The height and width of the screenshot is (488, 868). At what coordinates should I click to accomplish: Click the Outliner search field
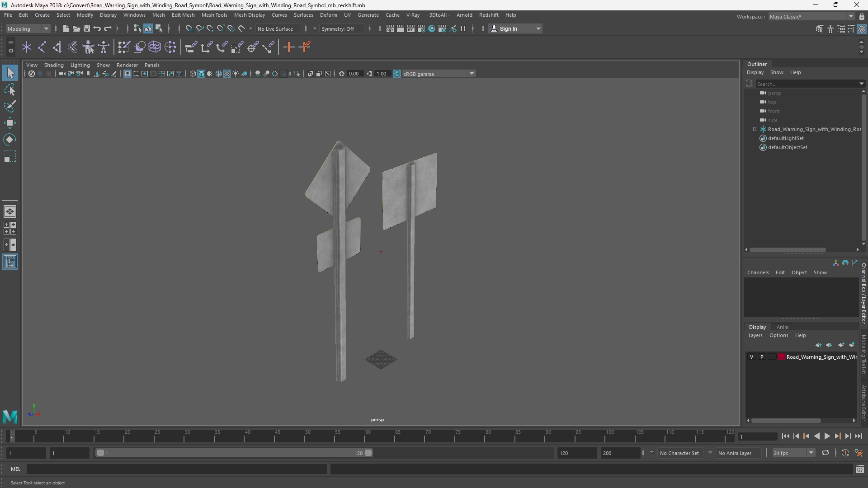[807, 84]
